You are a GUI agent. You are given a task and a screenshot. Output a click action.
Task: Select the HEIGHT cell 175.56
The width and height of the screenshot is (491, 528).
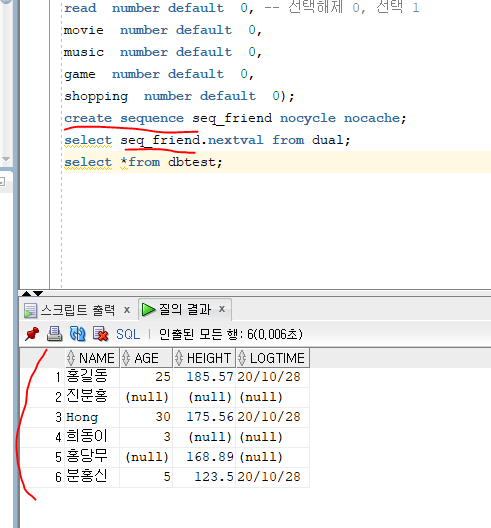tap(204, 417)
